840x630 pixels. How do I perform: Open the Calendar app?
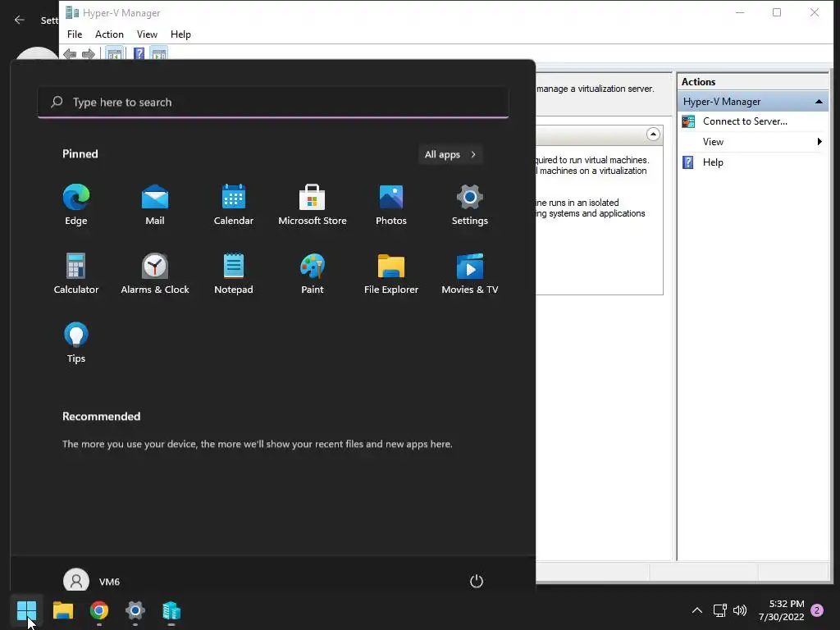pos(234,204)
